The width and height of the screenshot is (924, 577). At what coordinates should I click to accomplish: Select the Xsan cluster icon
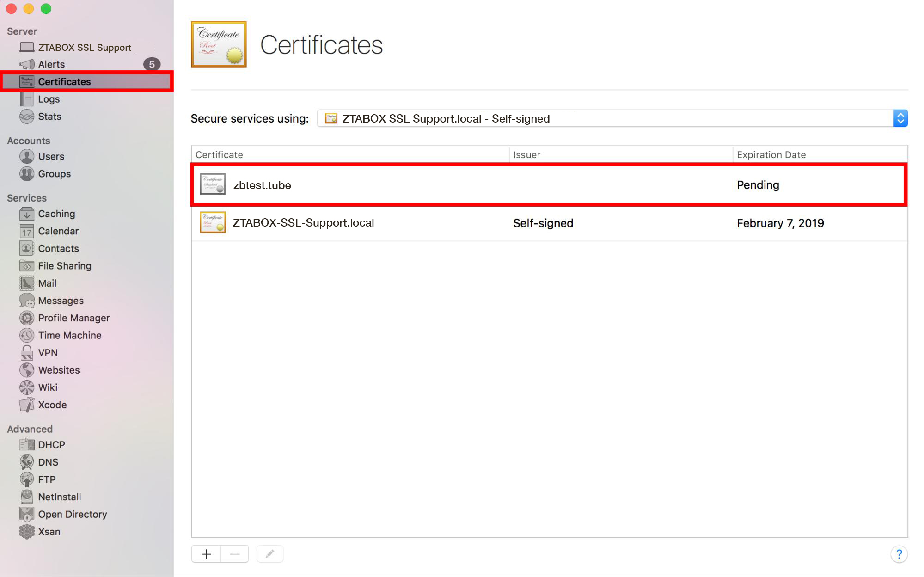(27, 532)
